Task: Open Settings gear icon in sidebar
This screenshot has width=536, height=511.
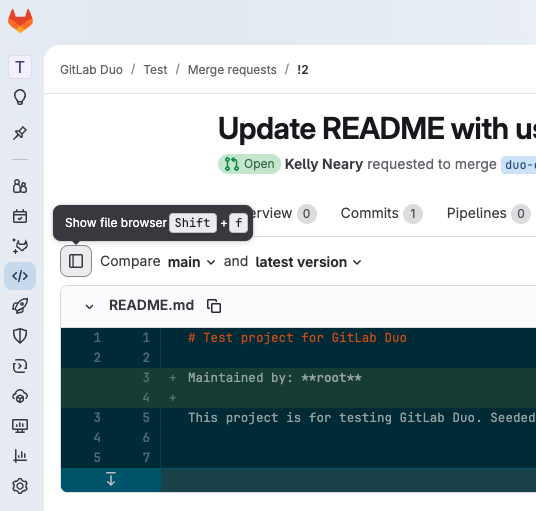Action: (x=20, y=486)
